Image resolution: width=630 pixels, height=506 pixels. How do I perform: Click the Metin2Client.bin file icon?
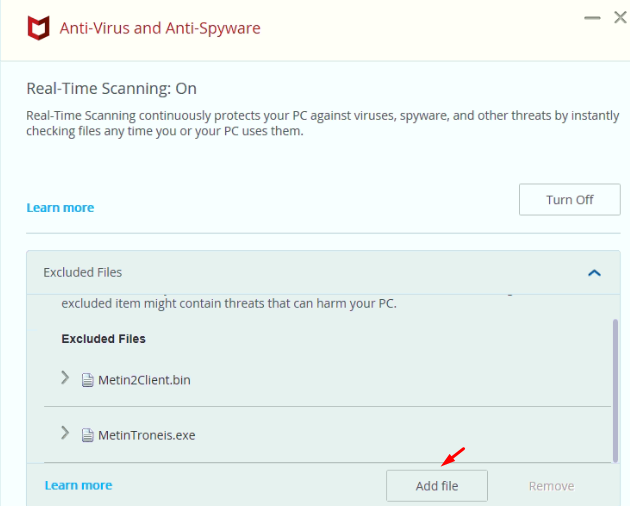point(88,380)
